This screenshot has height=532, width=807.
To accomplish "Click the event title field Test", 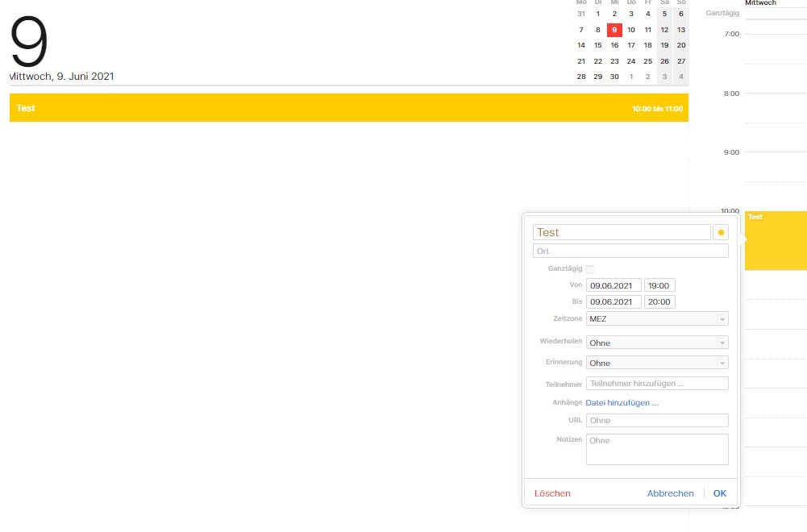I will point(621,232).
